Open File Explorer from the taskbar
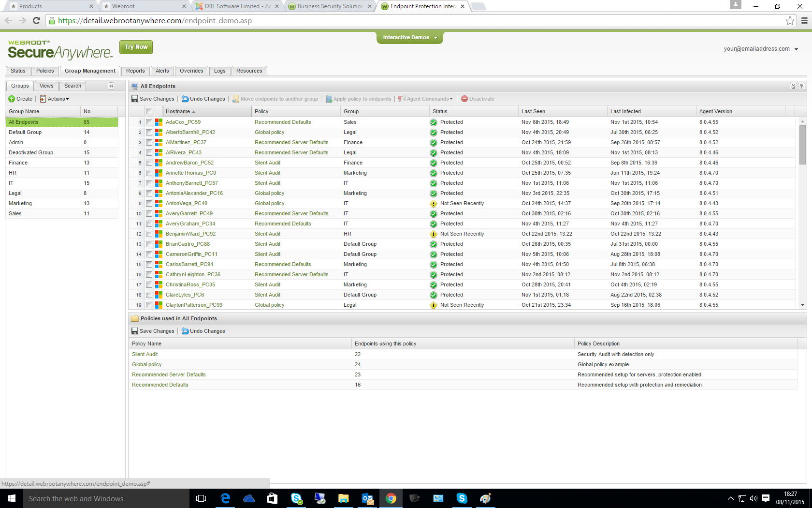The height and width of the screenshot is (508, 812). 344,498
